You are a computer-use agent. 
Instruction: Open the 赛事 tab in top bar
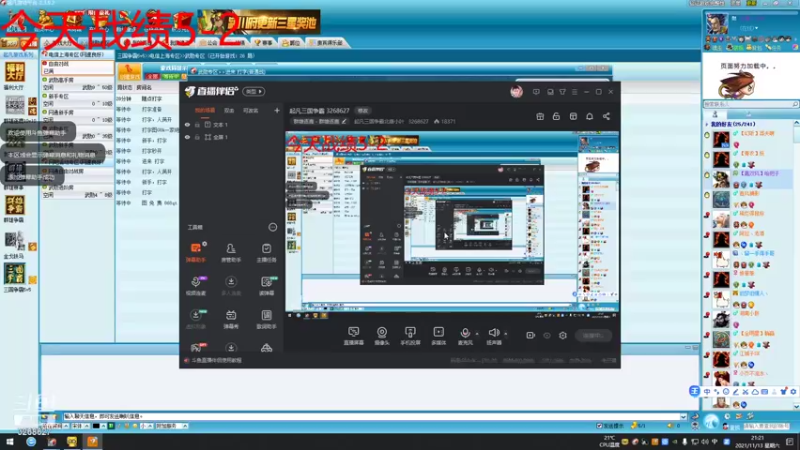tap(264, 43)
